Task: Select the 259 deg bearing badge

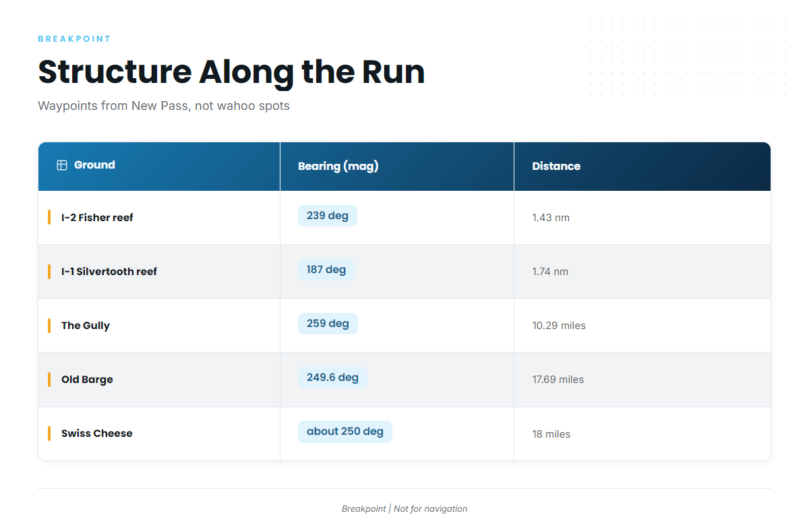Action: pyautogui.click(x=328, y=324)
